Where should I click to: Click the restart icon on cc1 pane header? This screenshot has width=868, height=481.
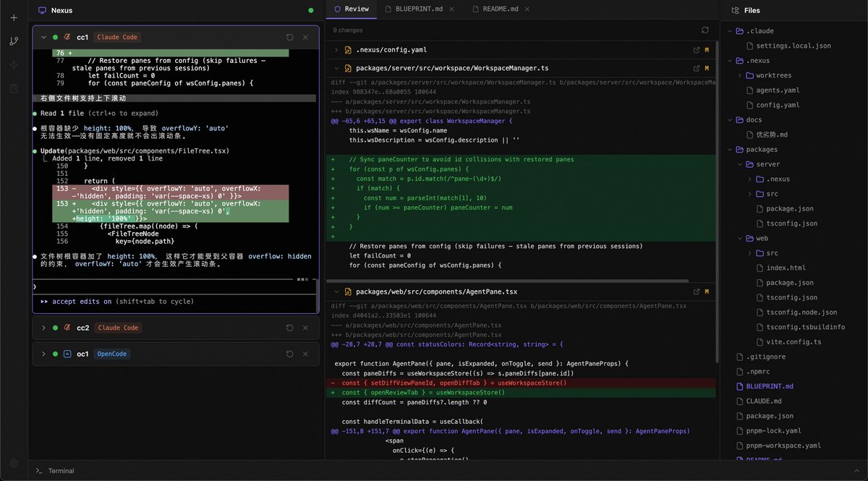coord(289,37)
